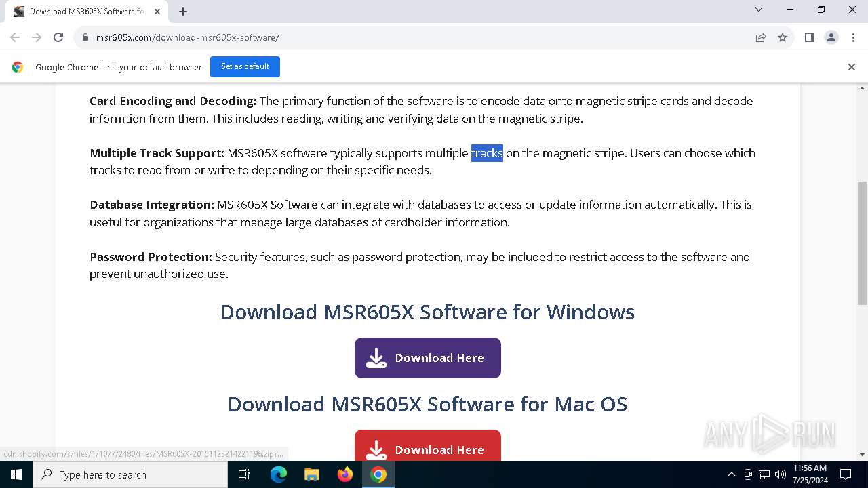Click the "Database Integration:" bold text
Viewport: 868px width, 488px height.
[152, 205]
